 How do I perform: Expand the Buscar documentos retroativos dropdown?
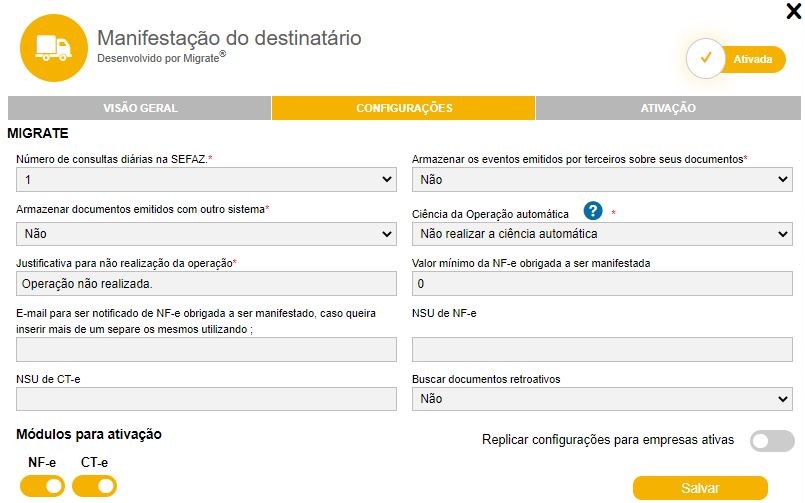(602, 399)
